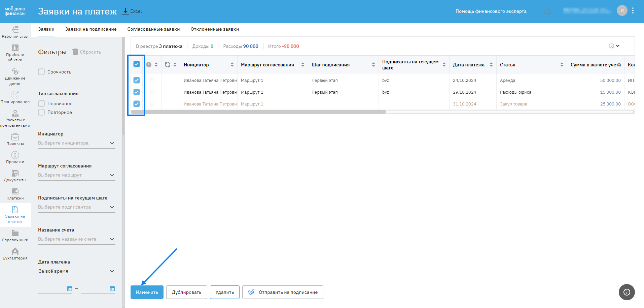Uncheck the select-all header checkbox
This screenshot has width=644, height=308.
[137, 64]
